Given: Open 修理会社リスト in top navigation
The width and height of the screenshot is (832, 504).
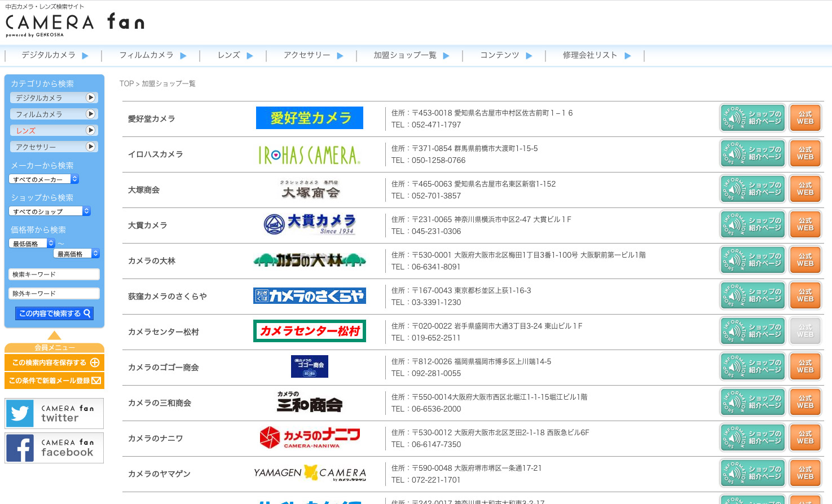Looking at the screenshot, I should pyautogui.click(x=596, y=55).
